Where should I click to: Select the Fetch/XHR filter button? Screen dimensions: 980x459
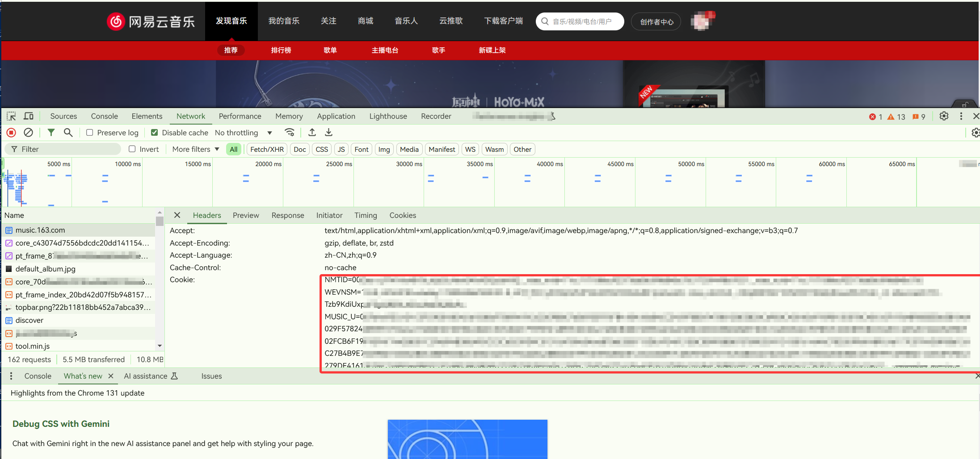[x=267, y=149]
